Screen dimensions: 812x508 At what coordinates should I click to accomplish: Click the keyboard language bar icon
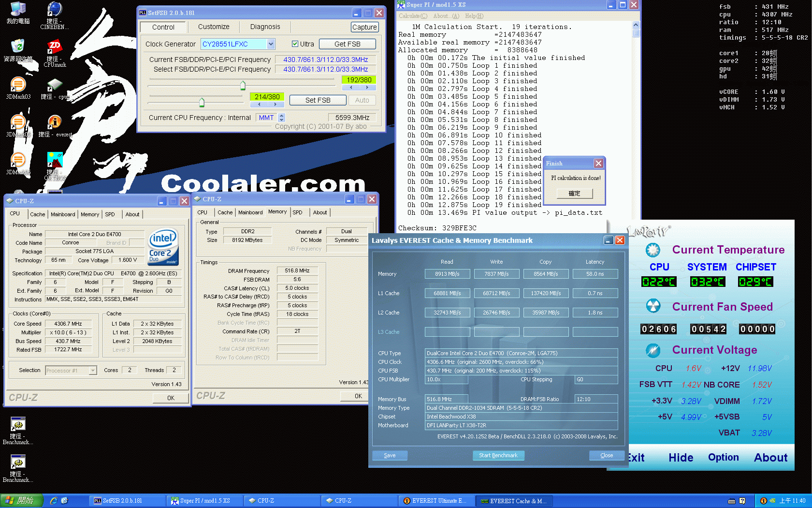coord(732,501)
